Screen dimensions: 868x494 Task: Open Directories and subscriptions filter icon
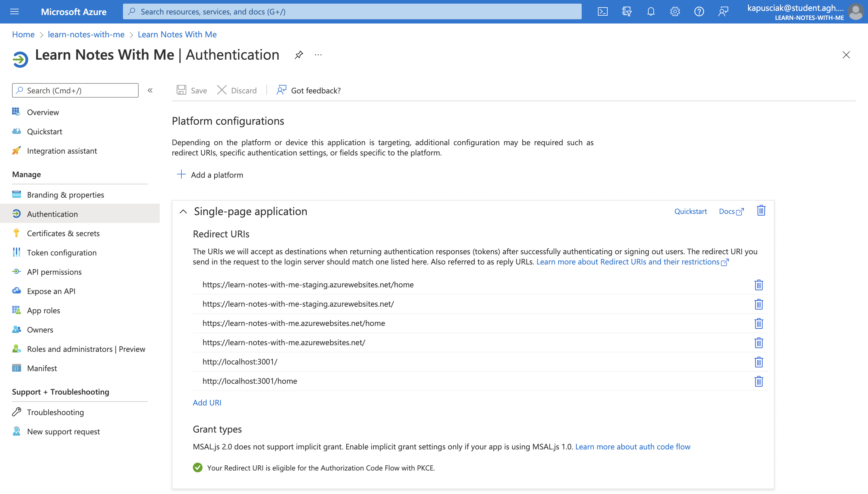[626, 11]
